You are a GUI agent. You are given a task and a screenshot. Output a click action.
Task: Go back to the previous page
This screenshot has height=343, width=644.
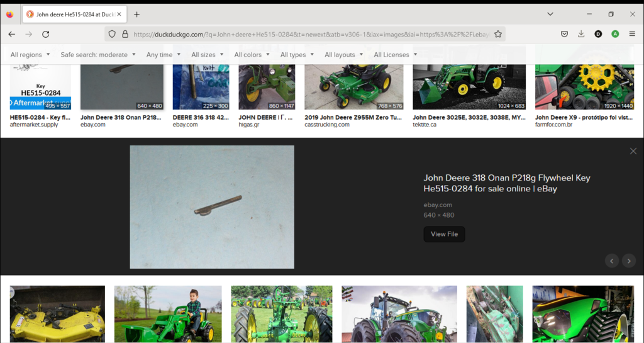click(x=11, y=34)
